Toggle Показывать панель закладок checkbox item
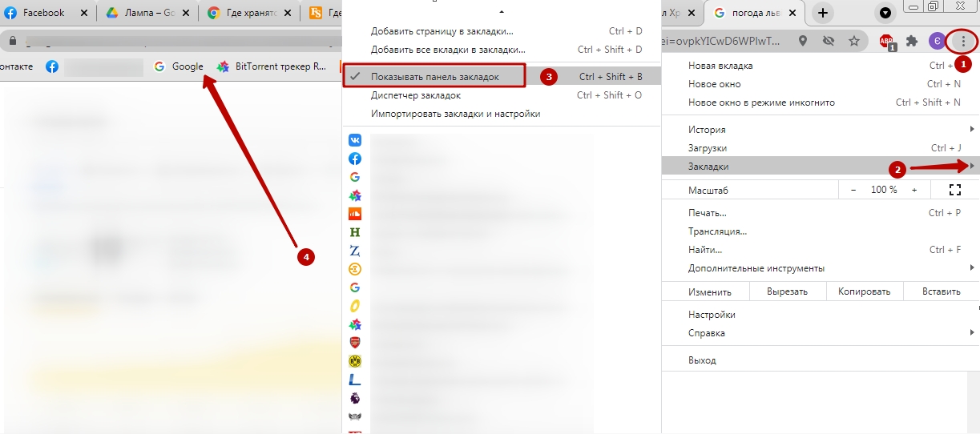This screenshot has width=980, height=434. coord(502,76)
